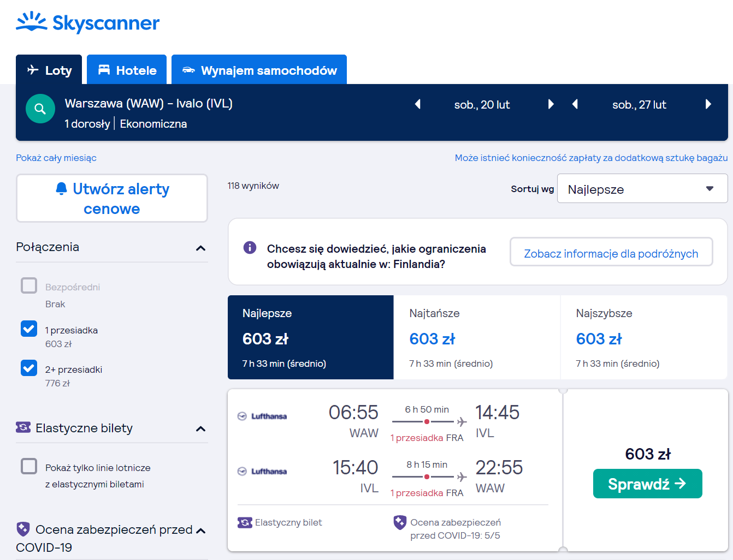The width and height of the screenshot is (733, 560).
Task: Move return date one day earlier
Action: coord(575,104)
